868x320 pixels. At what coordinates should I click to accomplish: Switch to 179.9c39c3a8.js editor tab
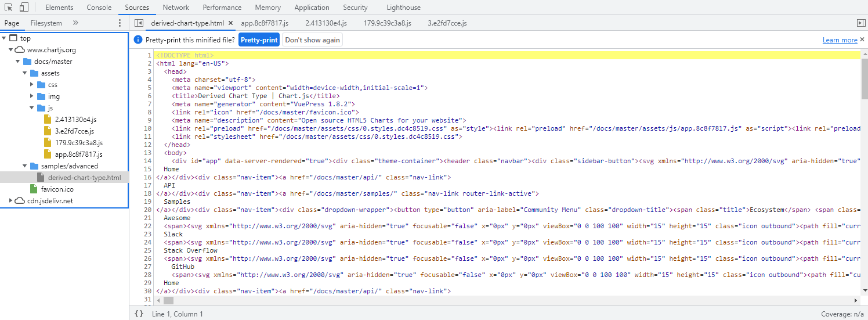tap(387, 23)
